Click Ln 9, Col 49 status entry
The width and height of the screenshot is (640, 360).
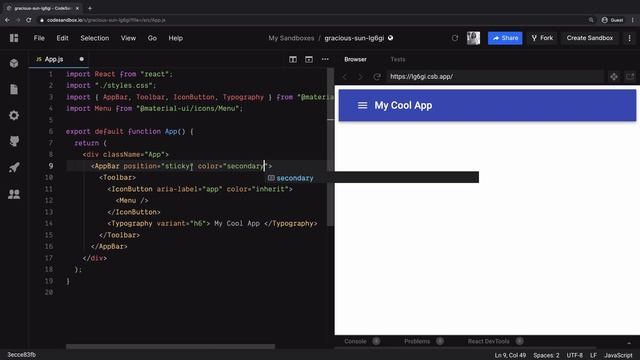(510, 355)
